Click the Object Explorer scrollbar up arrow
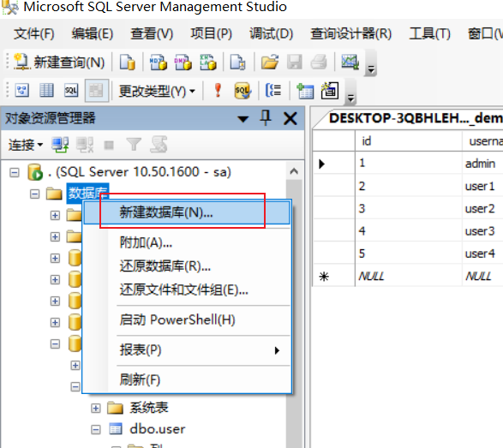 294,171
